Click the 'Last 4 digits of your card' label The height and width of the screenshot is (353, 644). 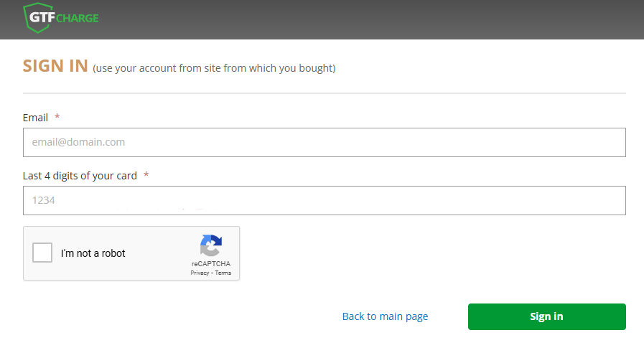pos(80,176)
